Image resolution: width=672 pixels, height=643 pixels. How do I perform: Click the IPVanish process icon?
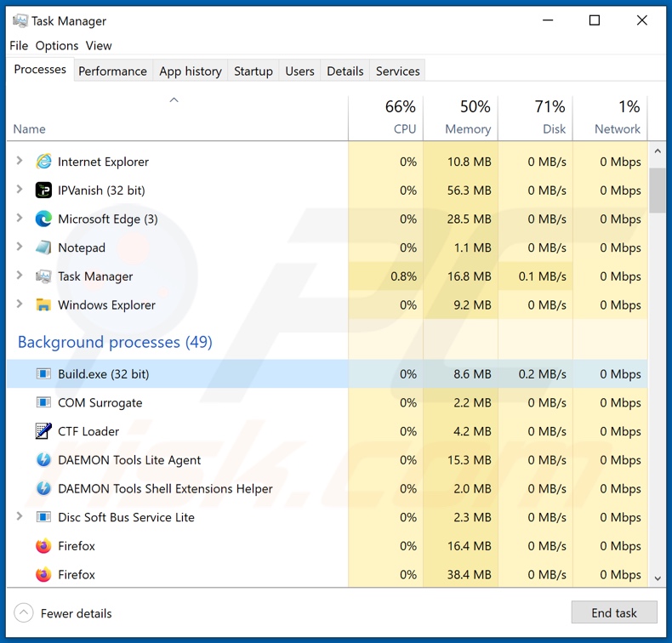point(43,191)
